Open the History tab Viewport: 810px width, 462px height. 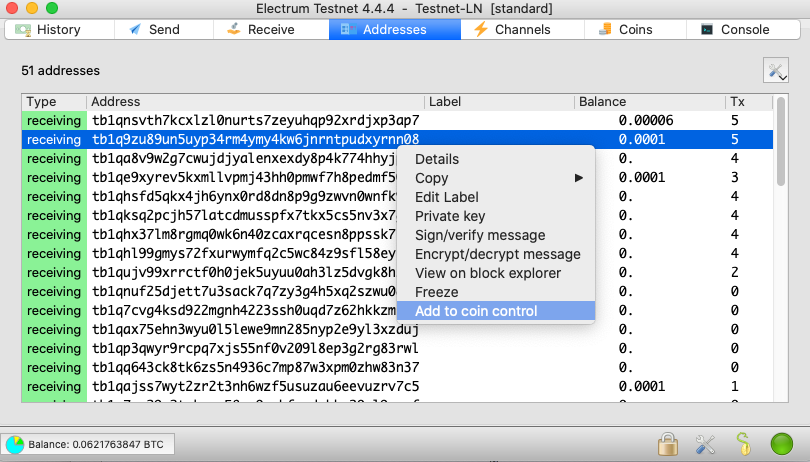click(59, 29)
